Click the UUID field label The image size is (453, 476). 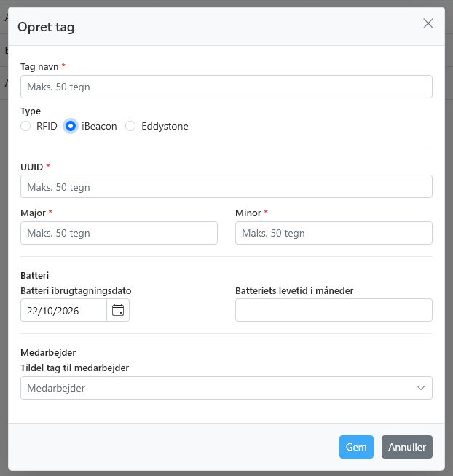[32, 167]
